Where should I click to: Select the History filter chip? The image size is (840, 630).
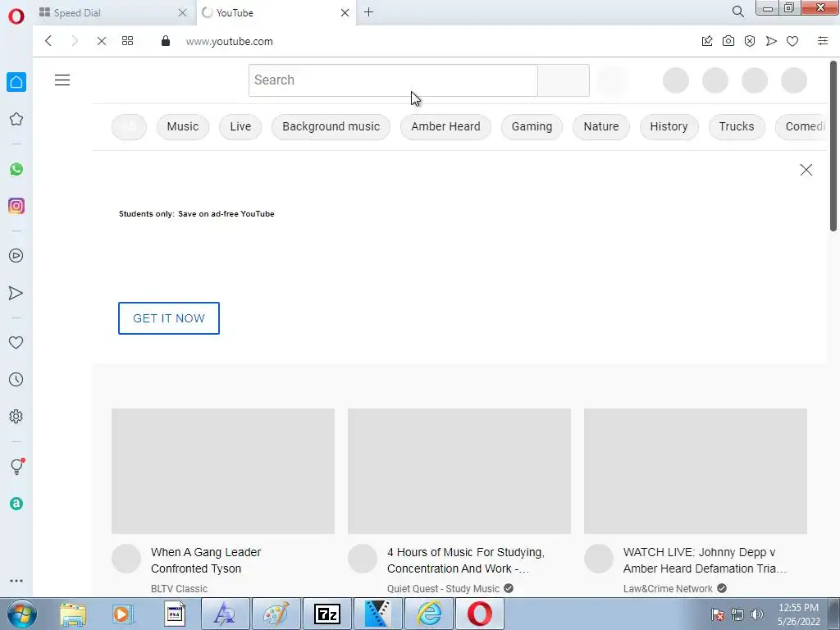point(669,127)
